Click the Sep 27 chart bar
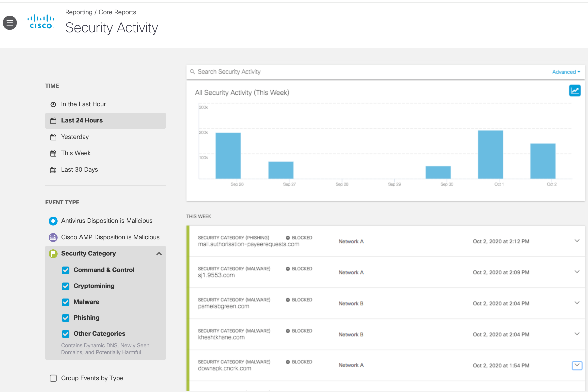This screenshot has height=392, width=588. coord(281,170)
